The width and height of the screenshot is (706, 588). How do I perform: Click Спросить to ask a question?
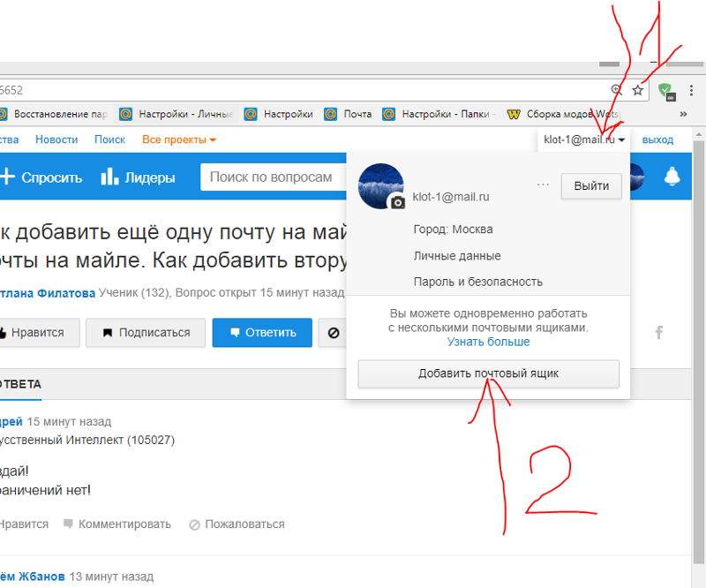point(51,177)
